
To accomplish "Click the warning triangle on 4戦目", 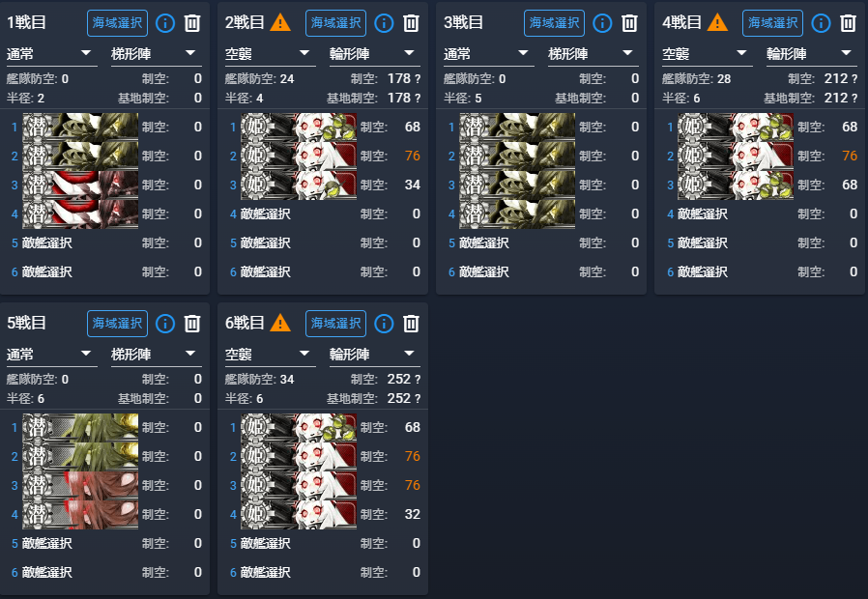I will coord(717,22).
